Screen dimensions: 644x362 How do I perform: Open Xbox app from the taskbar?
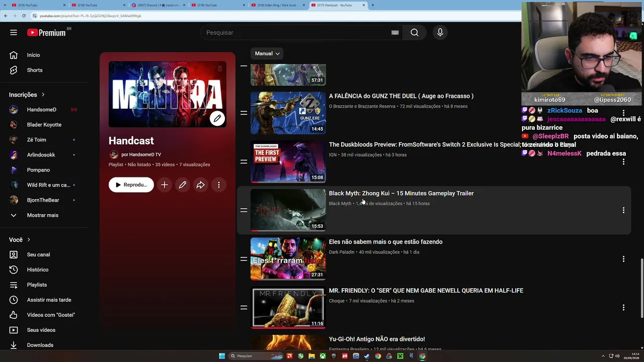323,356
